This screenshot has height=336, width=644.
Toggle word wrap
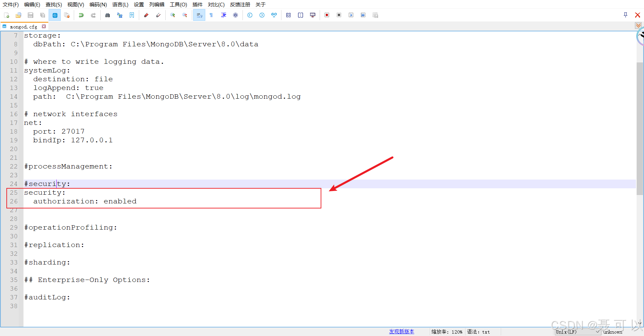(199, 15)
